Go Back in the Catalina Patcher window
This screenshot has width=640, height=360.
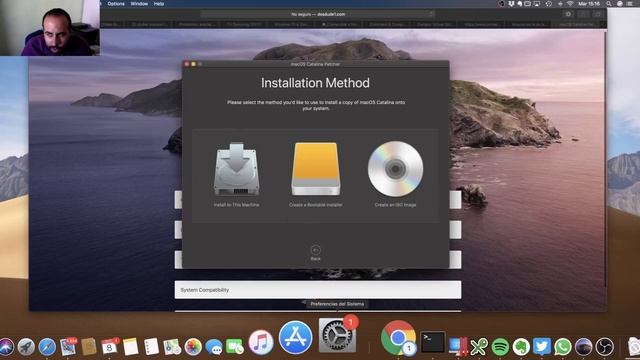[316, 253]
